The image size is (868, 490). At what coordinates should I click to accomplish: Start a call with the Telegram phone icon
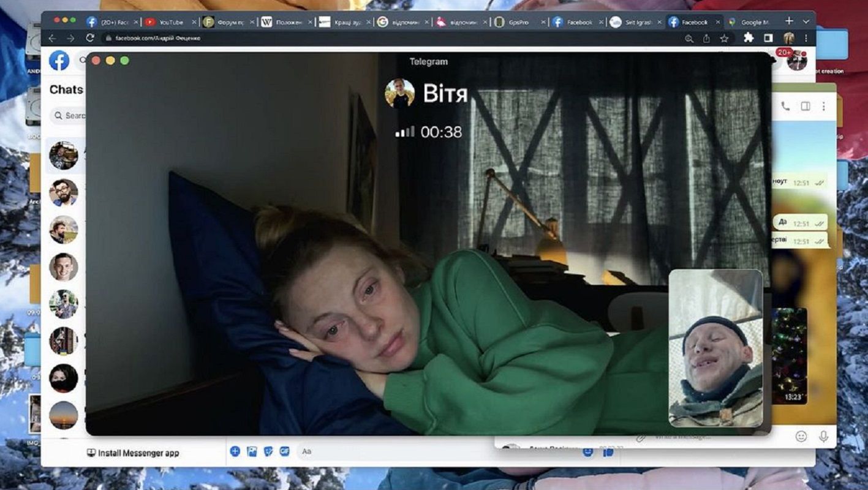[785, 106]
